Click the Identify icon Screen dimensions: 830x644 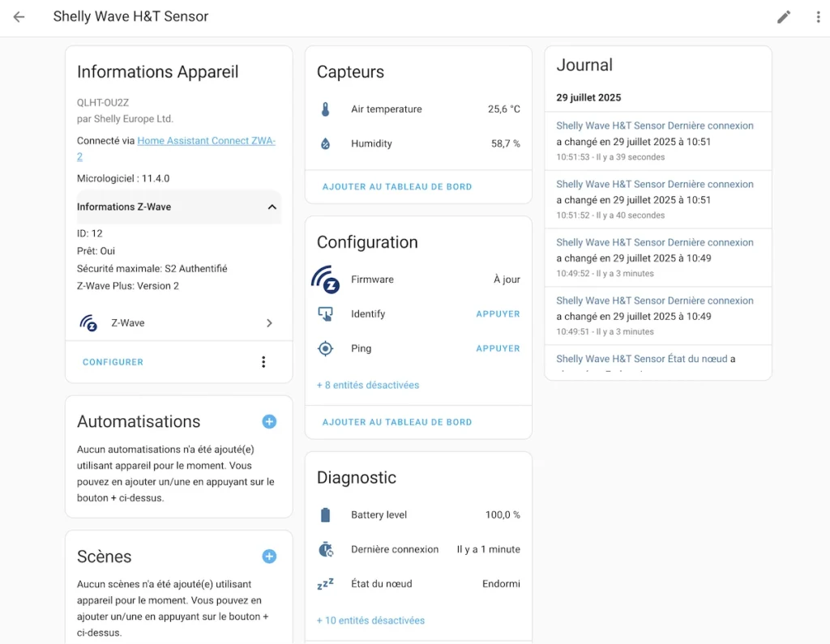pos(325,313)
